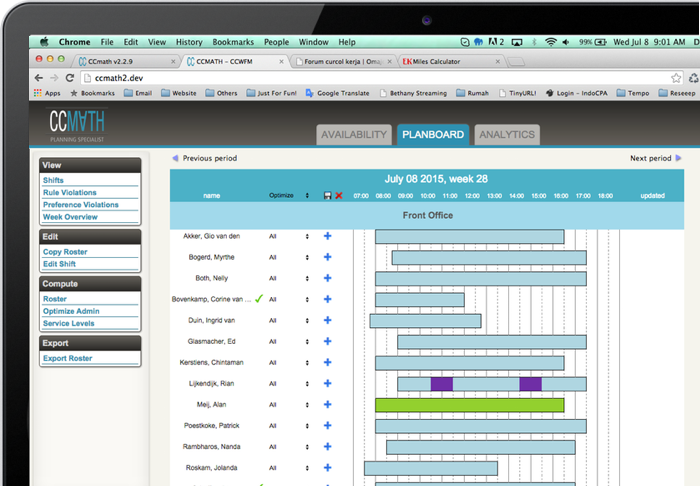Click the red X discard icon in header
This screenshot has height=486, width=700.
coord(339,195)
